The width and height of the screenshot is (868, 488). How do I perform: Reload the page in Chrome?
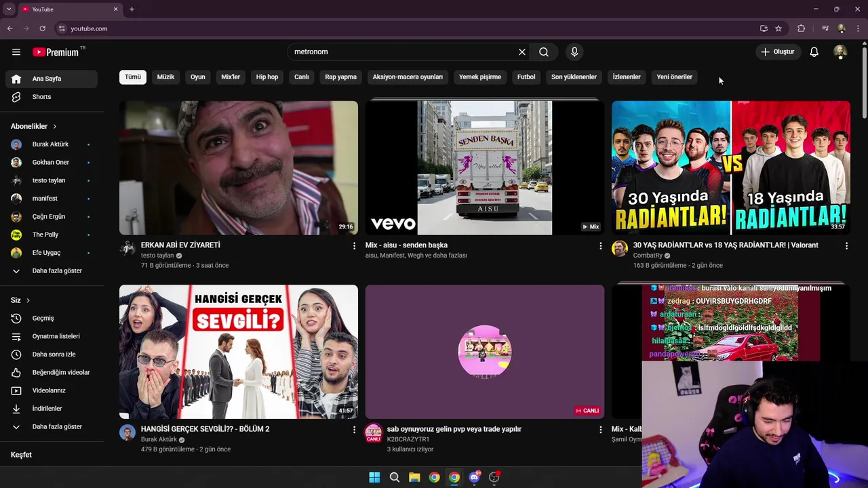(x=42, y=28)
